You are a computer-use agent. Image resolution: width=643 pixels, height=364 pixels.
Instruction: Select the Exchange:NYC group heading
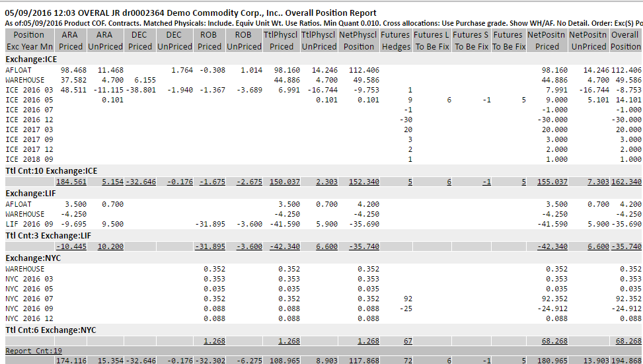pyautogui.click(x=33, y=258)
